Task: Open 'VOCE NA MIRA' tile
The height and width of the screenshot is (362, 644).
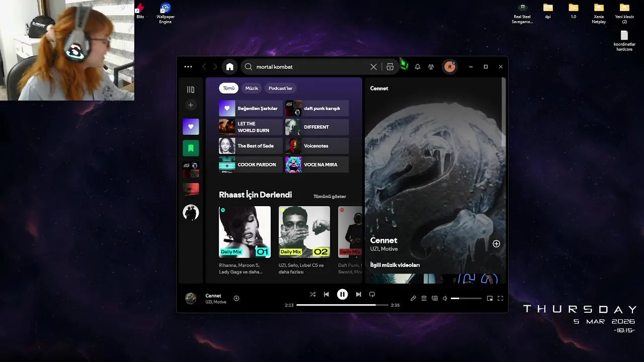Action: coord(317,164)
